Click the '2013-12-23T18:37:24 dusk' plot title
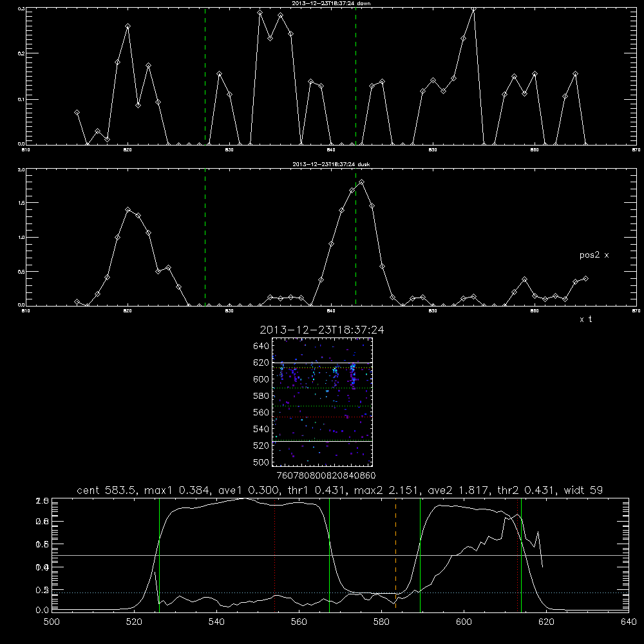 (x=331, y=164)
